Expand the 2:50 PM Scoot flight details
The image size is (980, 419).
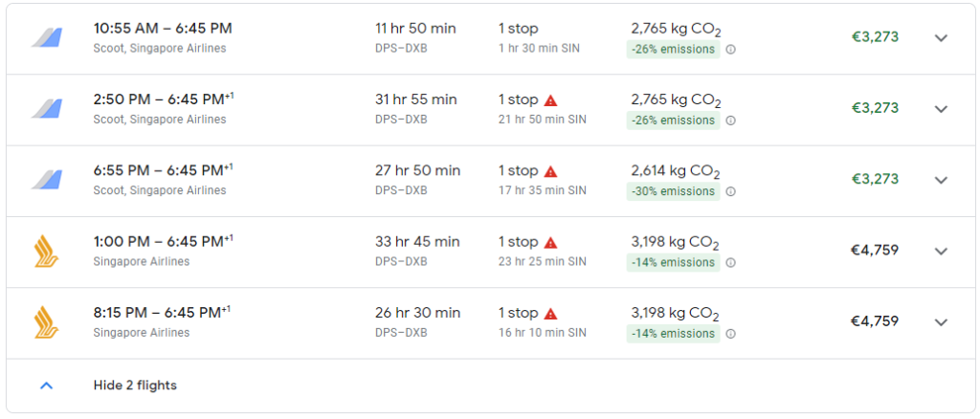941,109
